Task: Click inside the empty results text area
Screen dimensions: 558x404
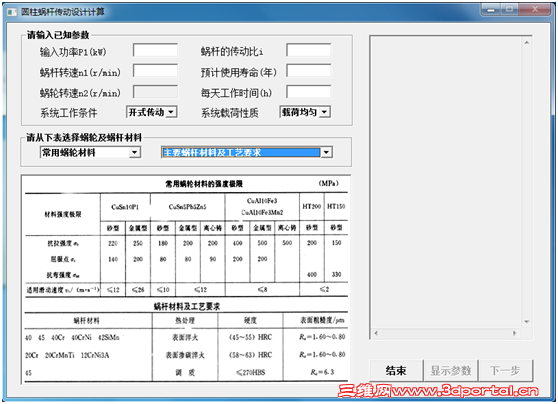Action: [x=447, y=182]
